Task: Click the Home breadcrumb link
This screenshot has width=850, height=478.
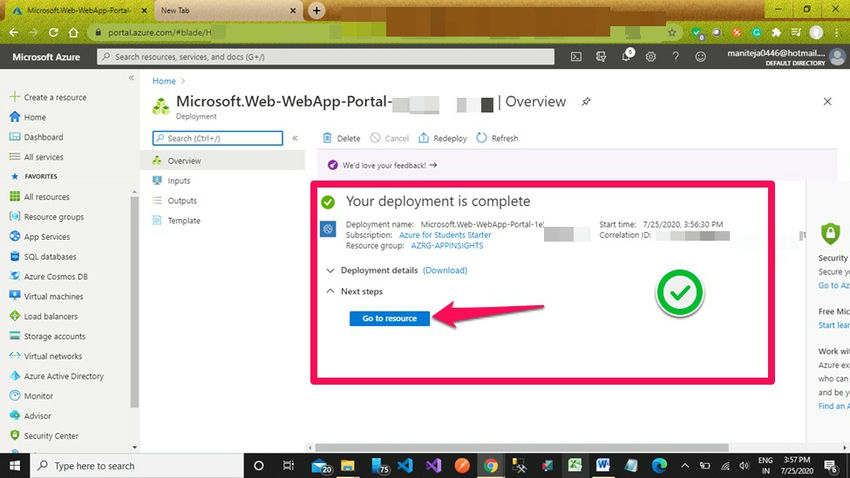Action: (164, 81)
